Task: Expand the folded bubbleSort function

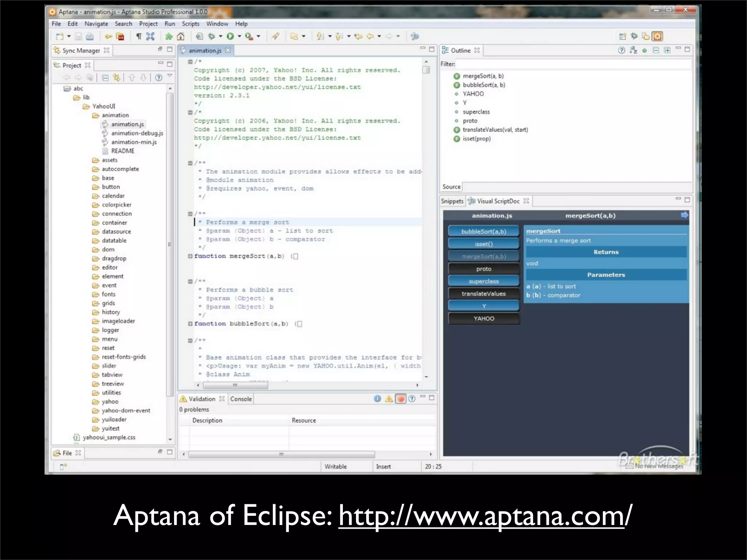Action: coord(190,323)
